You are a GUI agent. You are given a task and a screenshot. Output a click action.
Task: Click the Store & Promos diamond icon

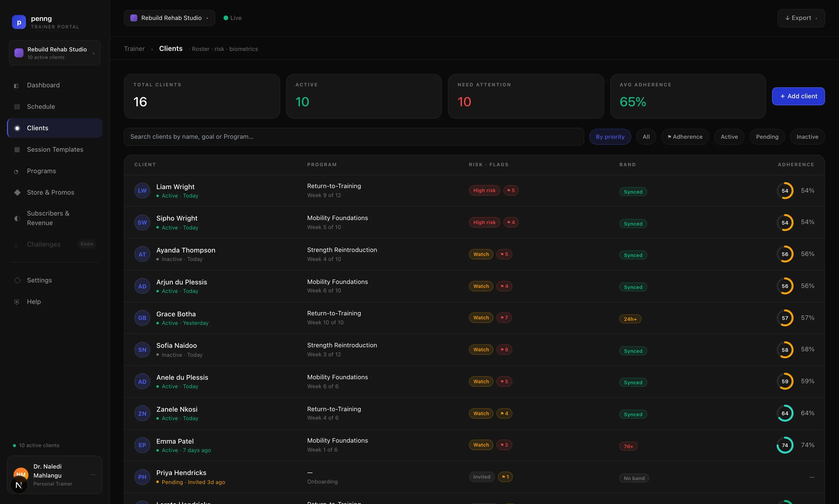(17, 193)
